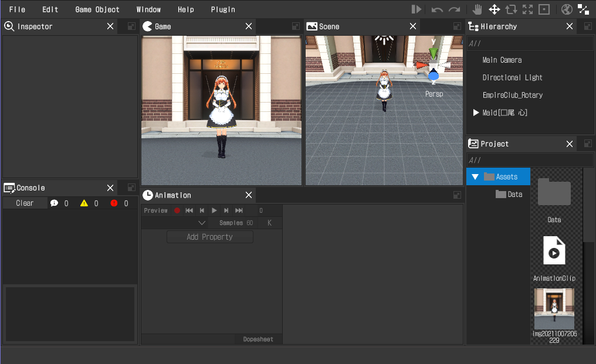Select the Hand tool in toolbar
Viewport: 596px width, 364px height.
[x=478, y=9]
